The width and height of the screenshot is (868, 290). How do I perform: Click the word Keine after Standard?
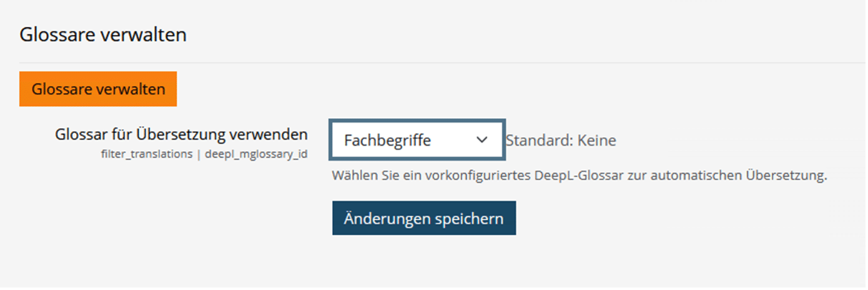596,141
